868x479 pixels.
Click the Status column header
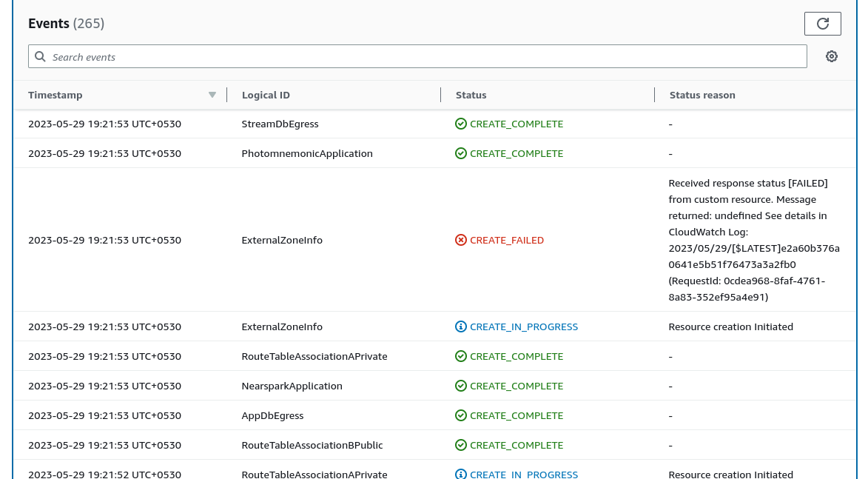click(x=471, y=95)
